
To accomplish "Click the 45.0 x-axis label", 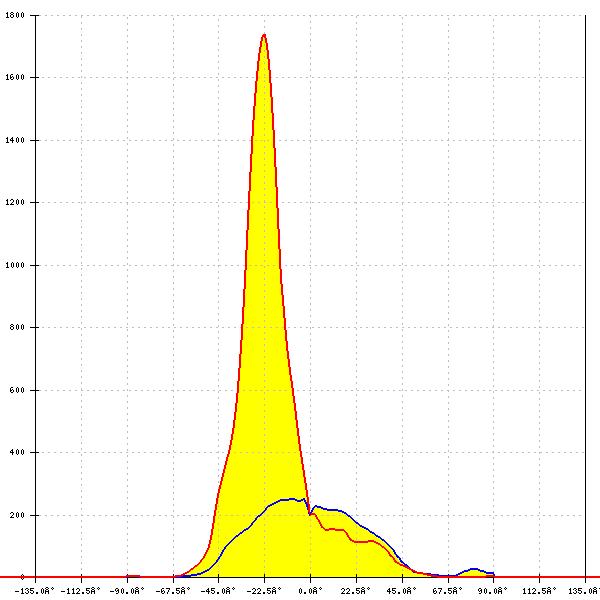I will [x=401, y=591].
